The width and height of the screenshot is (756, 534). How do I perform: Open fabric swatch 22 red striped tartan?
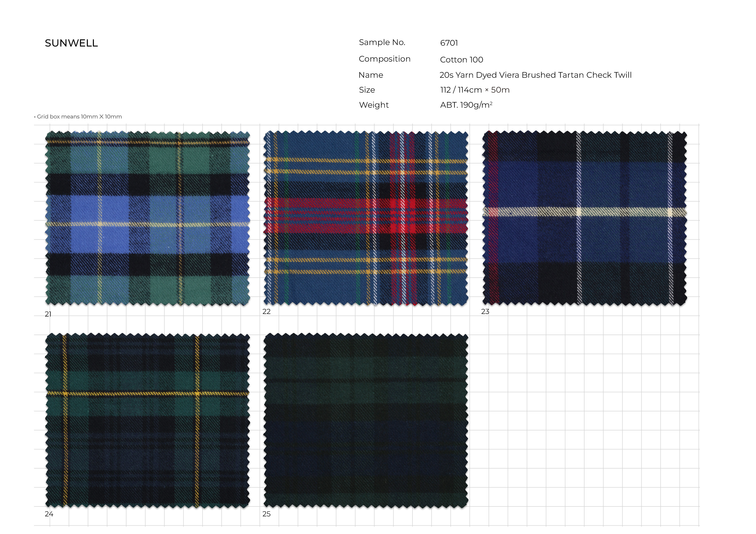click(x=366, y=219)
